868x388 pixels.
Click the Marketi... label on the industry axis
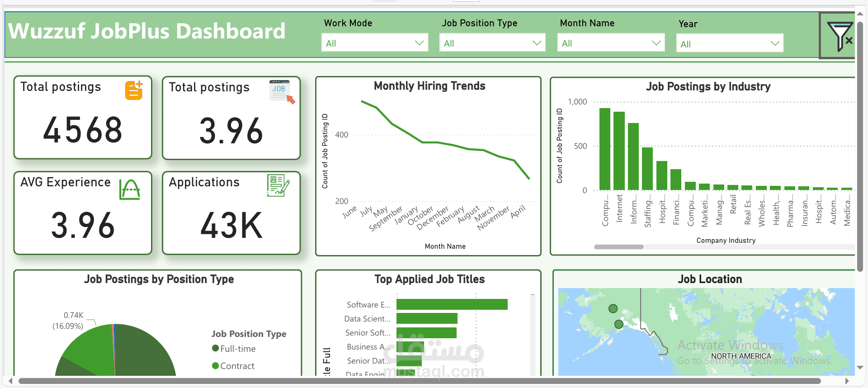point(704,211)
